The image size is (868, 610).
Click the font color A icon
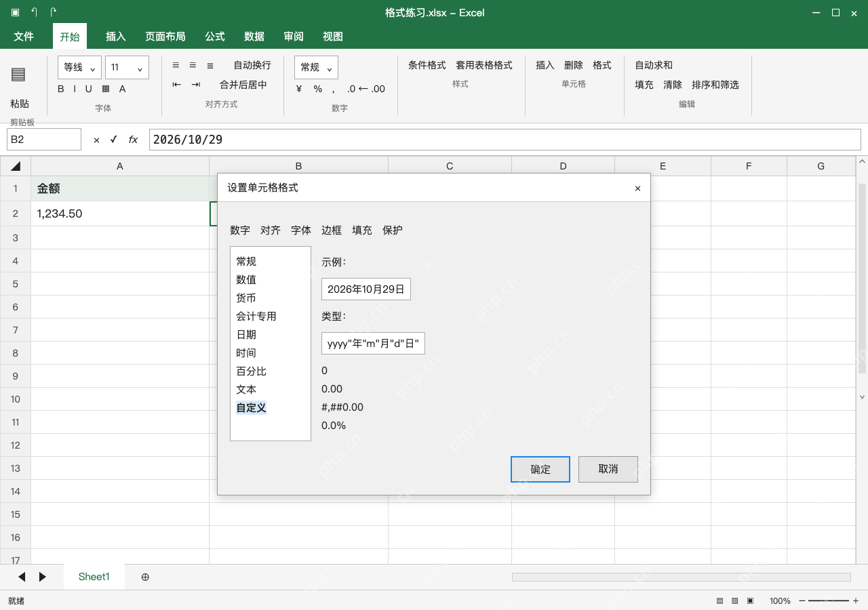123,89
